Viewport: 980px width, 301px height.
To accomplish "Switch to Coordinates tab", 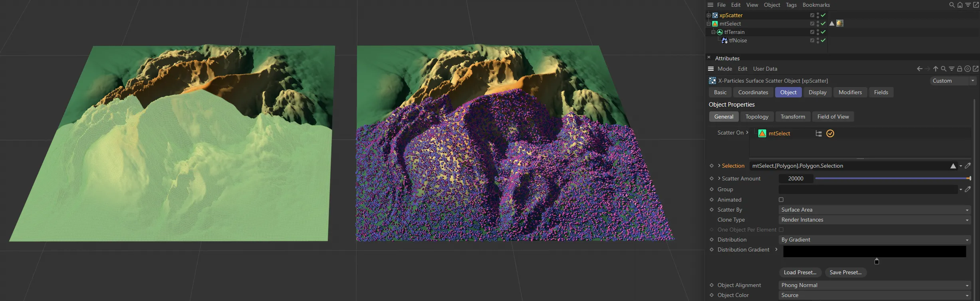I will (753, 92).
